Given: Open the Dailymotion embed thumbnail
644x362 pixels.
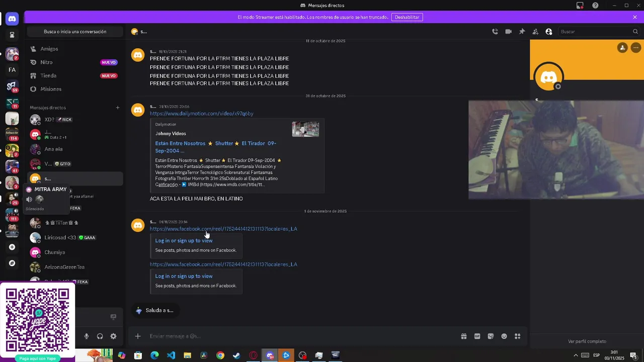Looking at the screenshot, I should coord(305,129).
